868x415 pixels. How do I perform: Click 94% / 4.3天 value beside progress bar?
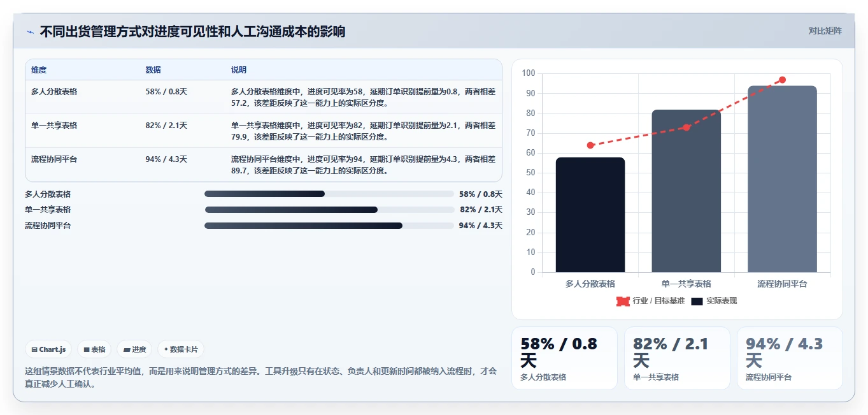pos(481,226)
